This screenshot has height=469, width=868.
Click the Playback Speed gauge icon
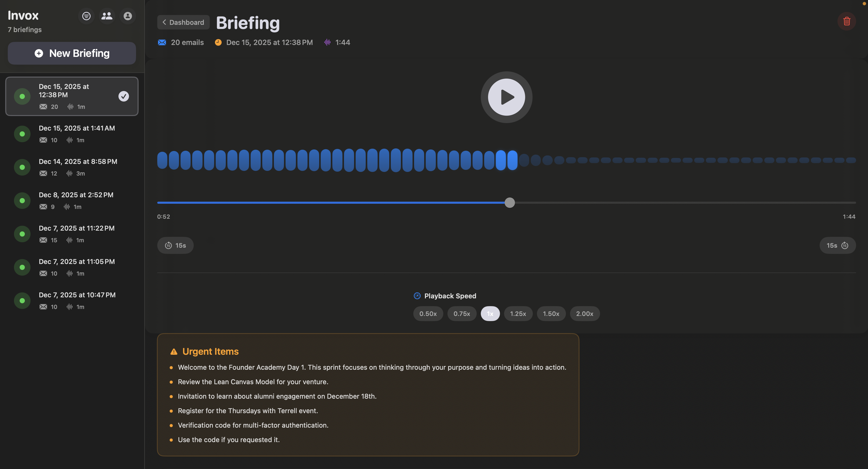[417, 296]
